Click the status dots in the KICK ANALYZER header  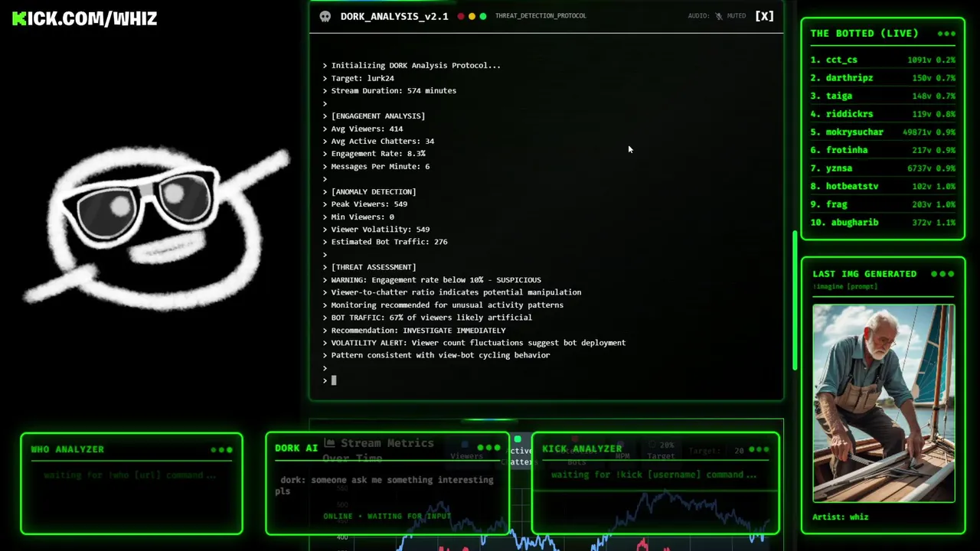tap(759, 449)
